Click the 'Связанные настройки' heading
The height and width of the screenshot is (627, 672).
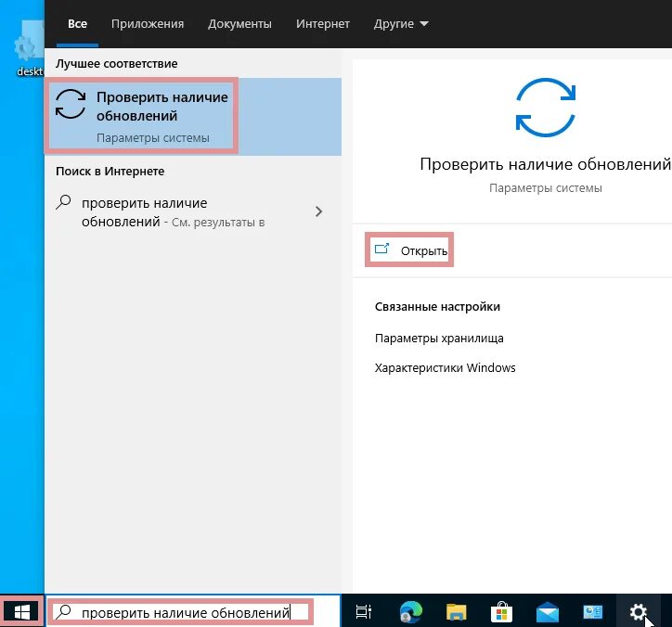click(x=437, y=307)
